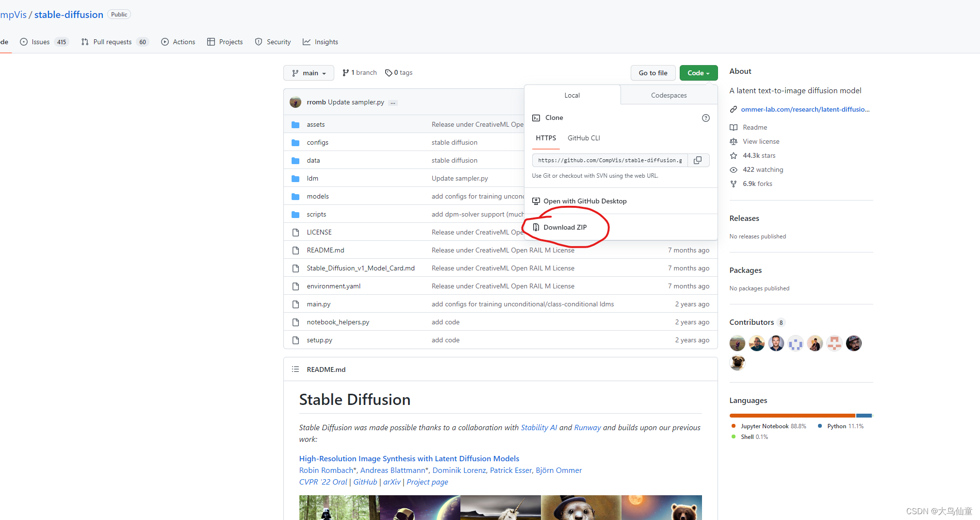Open the Releases section heading
980x520 pixels.
click(x=744, y=218)
